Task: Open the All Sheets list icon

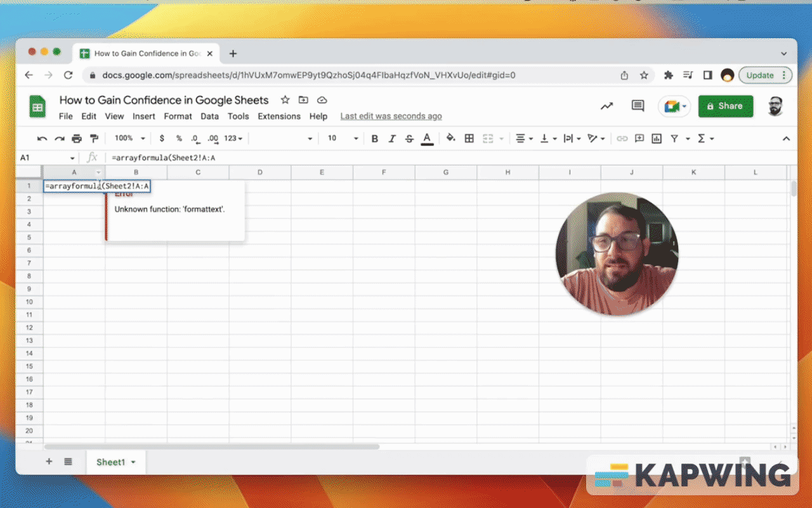Action: tap(68, 462)
